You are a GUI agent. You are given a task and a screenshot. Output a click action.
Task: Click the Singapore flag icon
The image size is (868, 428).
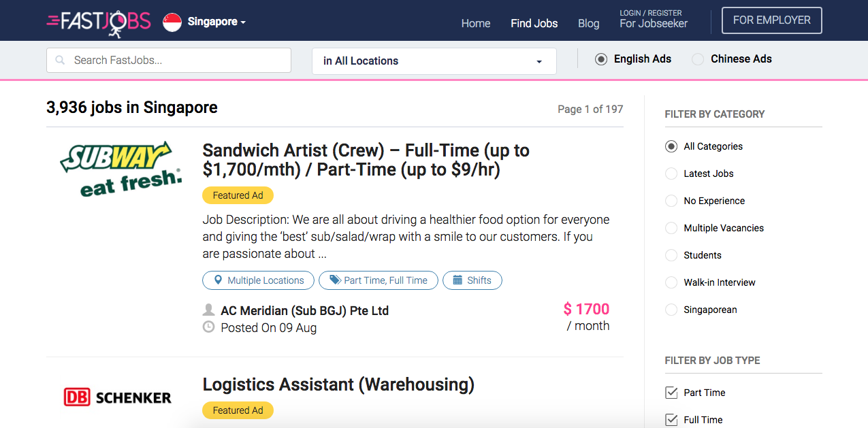172,22
